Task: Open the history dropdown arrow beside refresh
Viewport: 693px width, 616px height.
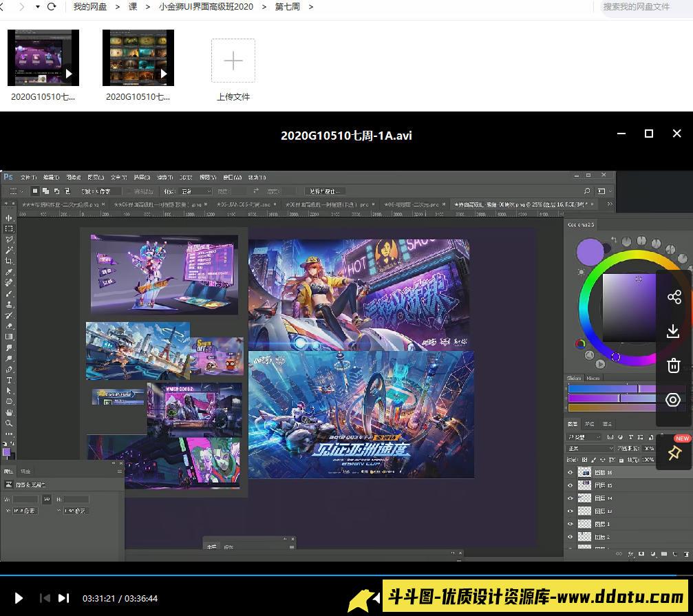Action: [38, 7]
